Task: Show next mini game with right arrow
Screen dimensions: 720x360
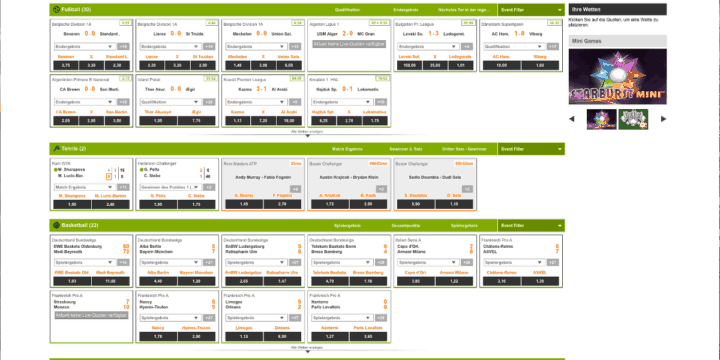Action: pyautogui.click(x=664, y=119)
